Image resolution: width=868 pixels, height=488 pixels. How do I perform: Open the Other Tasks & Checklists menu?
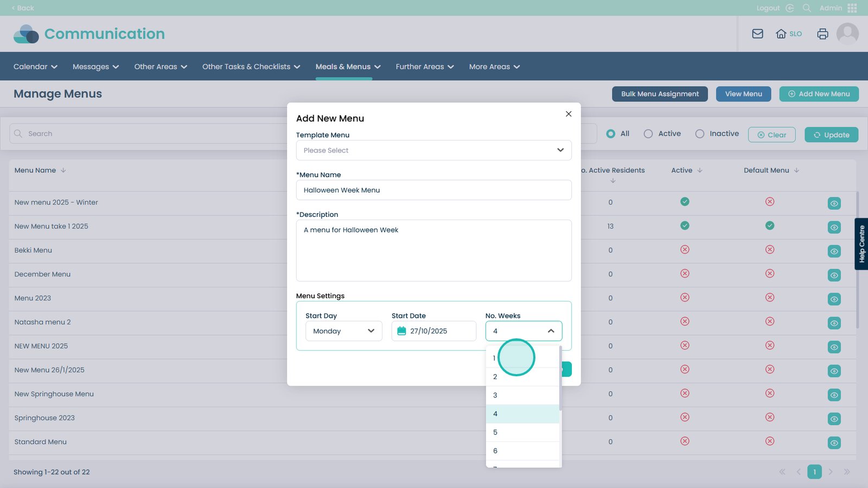(x=251, y=67)
